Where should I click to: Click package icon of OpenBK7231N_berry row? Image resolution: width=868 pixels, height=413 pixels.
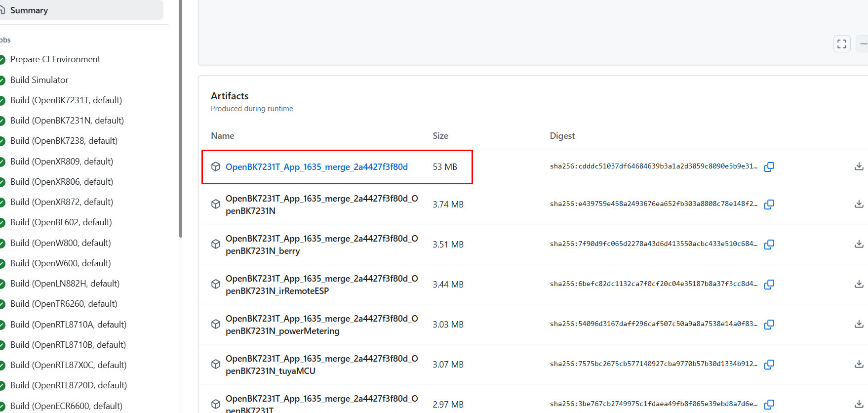coord(216,244)
